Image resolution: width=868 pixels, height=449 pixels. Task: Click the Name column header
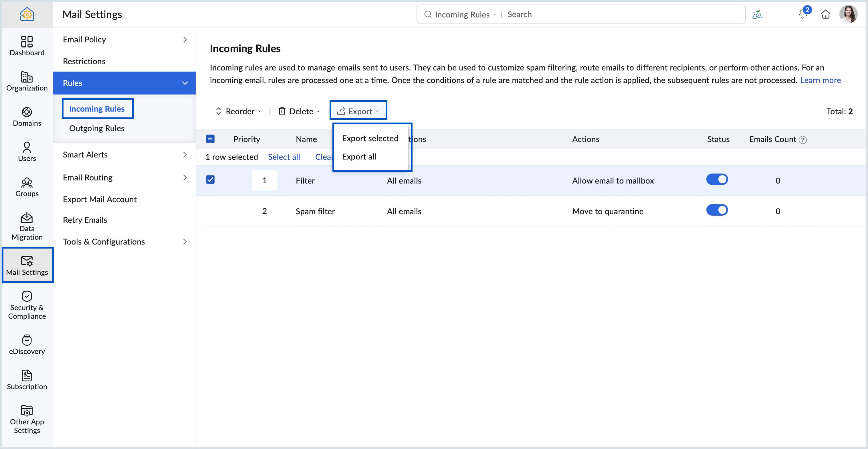(x=306, y=139)
